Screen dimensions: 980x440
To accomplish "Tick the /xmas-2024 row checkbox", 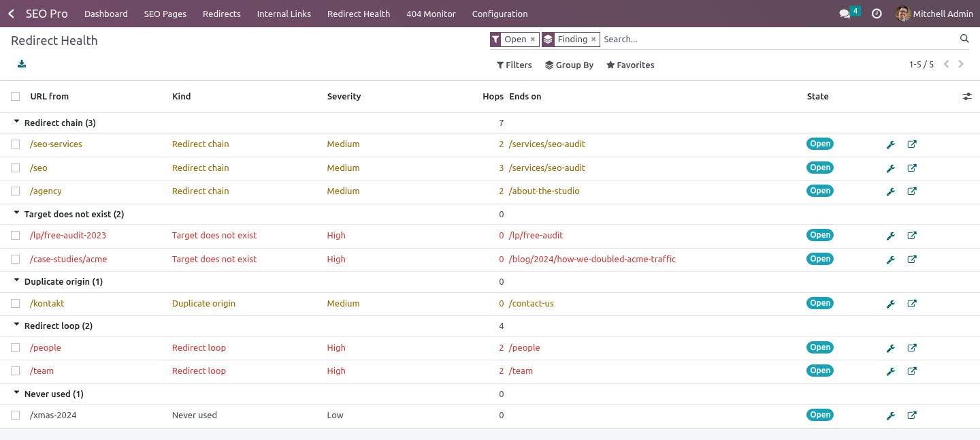I will pyautogui.click(x=16, y=415).
